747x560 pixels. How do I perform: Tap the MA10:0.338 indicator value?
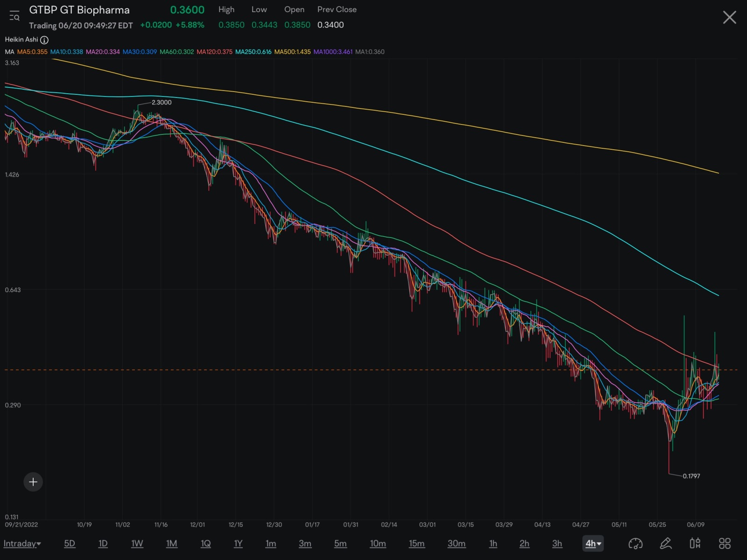pyautogui.click(x=67, y=52)
